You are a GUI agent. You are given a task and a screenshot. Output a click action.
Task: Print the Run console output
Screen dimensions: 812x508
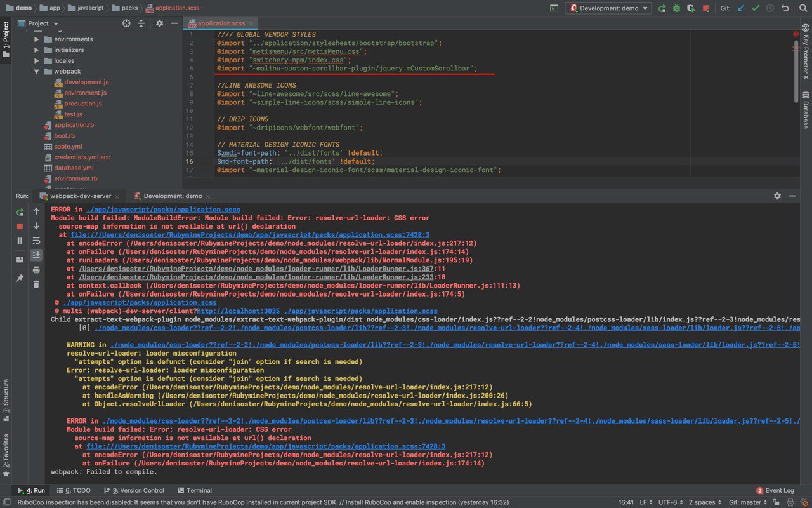[36, 269]
